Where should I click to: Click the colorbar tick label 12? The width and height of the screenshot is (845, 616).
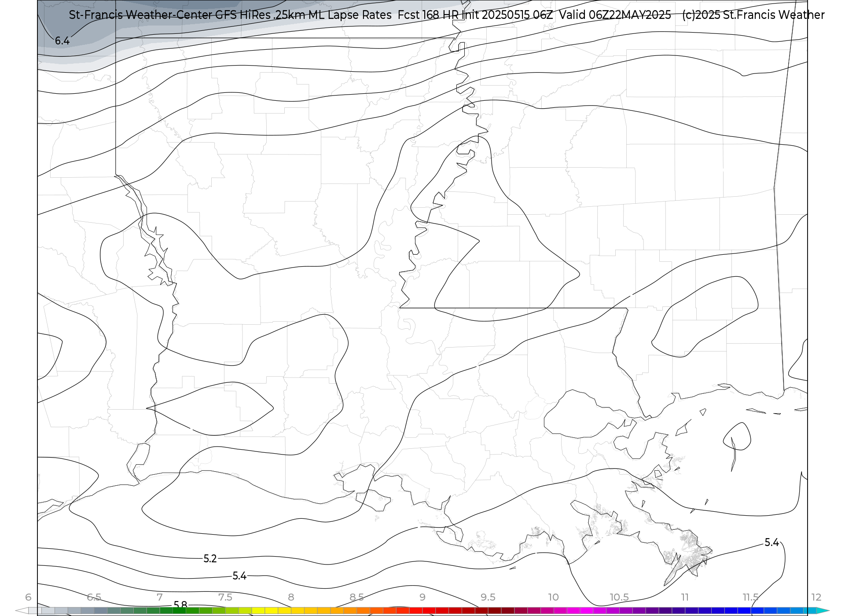click(816, 597)
